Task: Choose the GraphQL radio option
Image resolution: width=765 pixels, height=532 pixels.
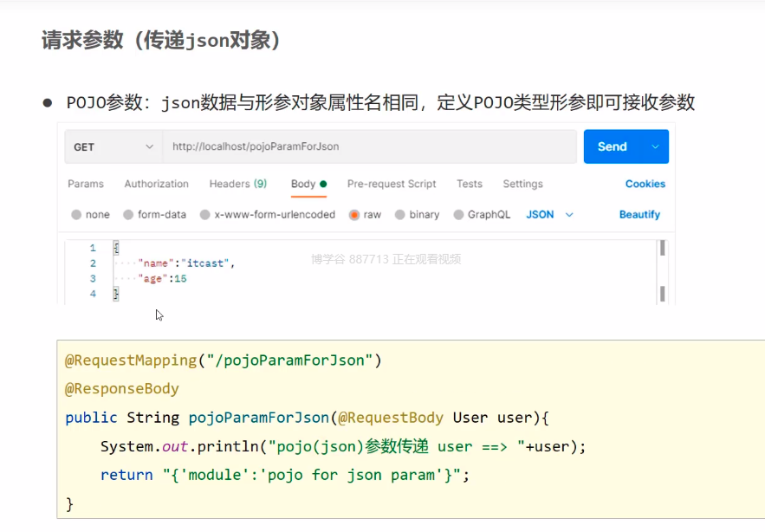Action: click(458, 215)
